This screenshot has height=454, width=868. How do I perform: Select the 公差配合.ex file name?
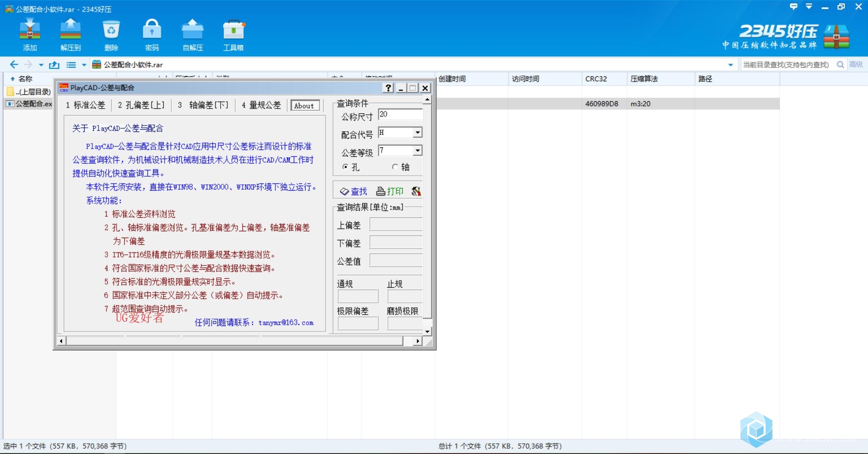pyautogui.click(x=34, y=103)
